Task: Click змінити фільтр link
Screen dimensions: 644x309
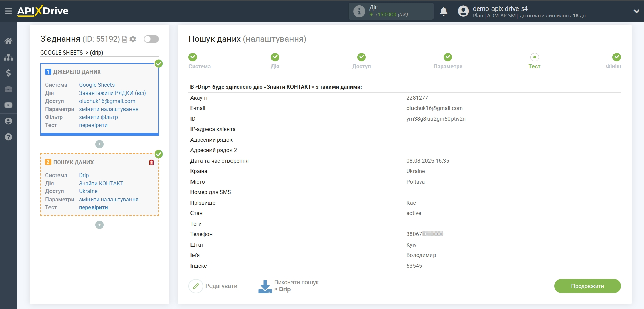Action: tap(98, 117)
